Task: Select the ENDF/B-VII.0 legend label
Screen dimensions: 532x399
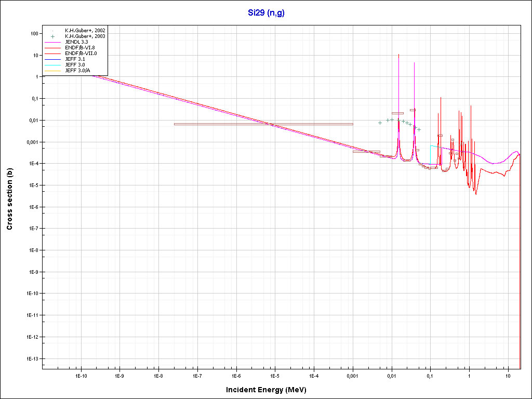Action: pos(81,54)
